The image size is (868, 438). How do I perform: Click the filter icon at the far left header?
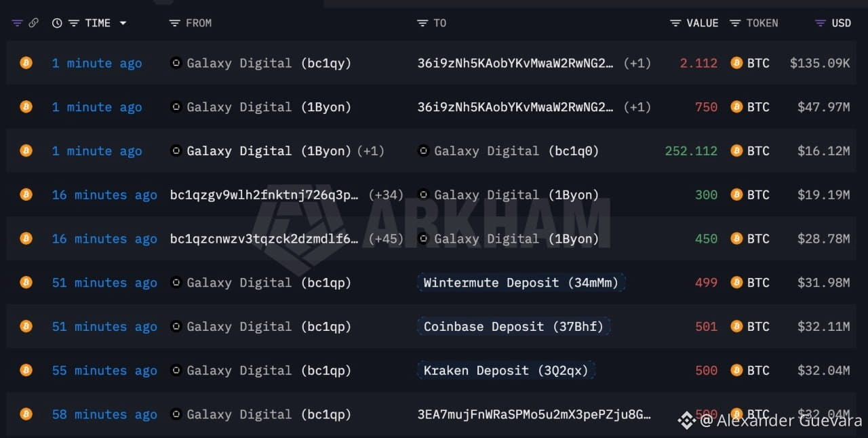tap(18, 23)
